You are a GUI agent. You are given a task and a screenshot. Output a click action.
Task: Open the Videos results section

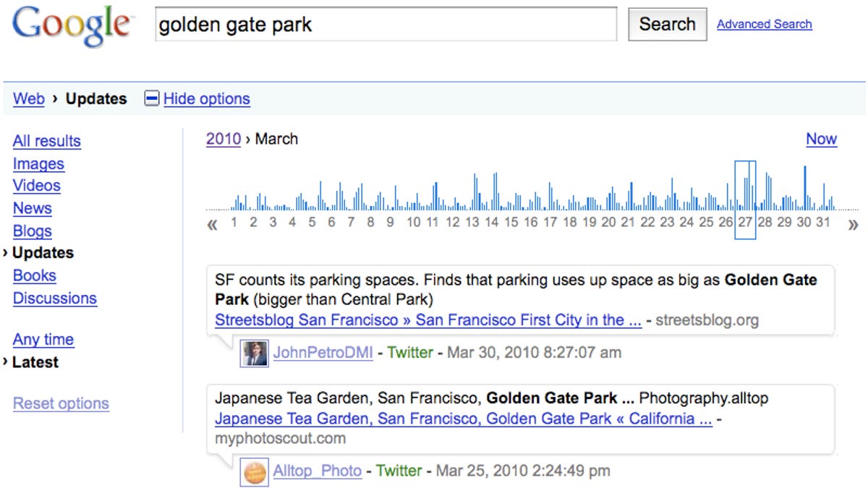tap(36, 186)
